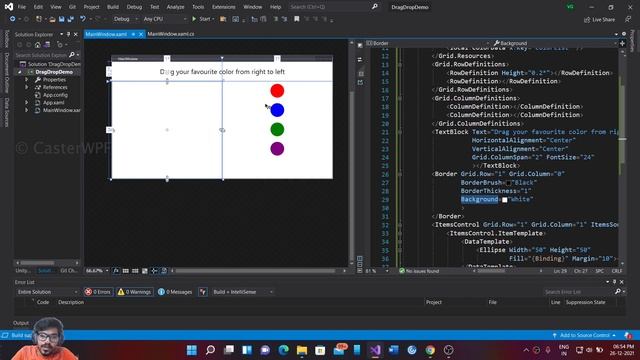The height and width of the screenshot is (360, 640).
Task: Open the Entire Solution scope dropdown
Action: click(x=47, y=292)
